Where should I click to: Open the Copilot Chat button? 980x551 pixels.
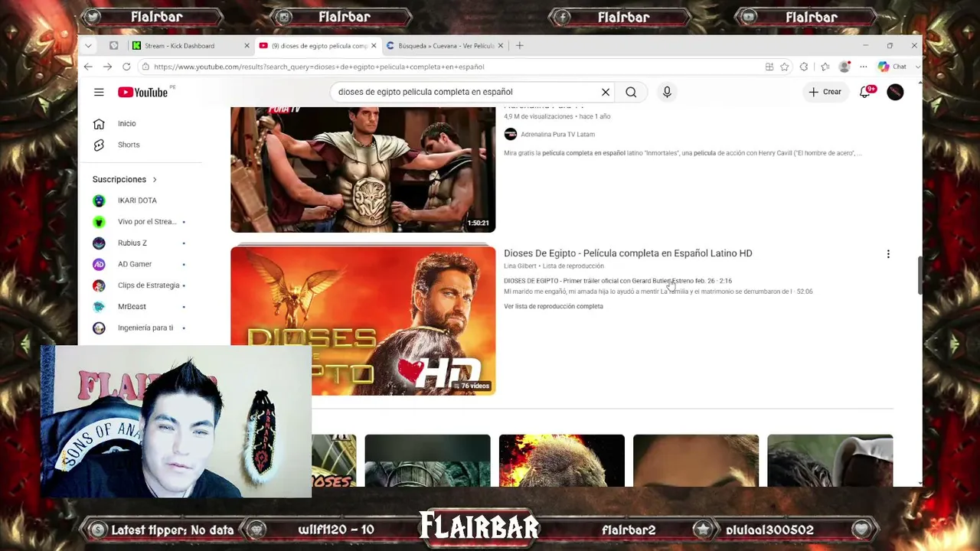click(893, 67)
